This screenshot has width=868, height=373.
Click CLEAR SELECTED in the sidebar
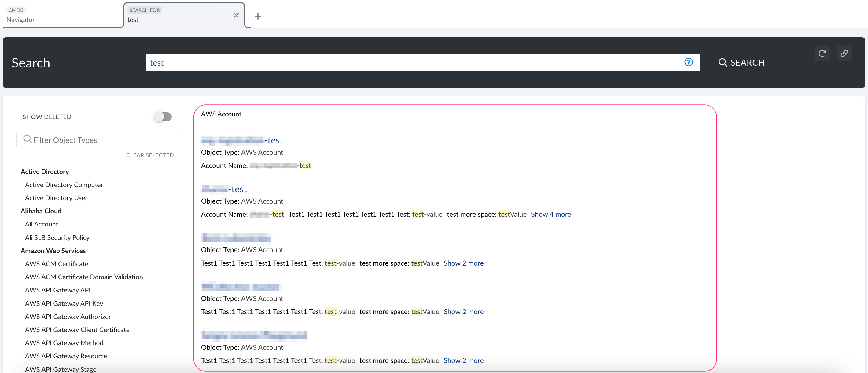pyautogui.click(x=150, y=155)
